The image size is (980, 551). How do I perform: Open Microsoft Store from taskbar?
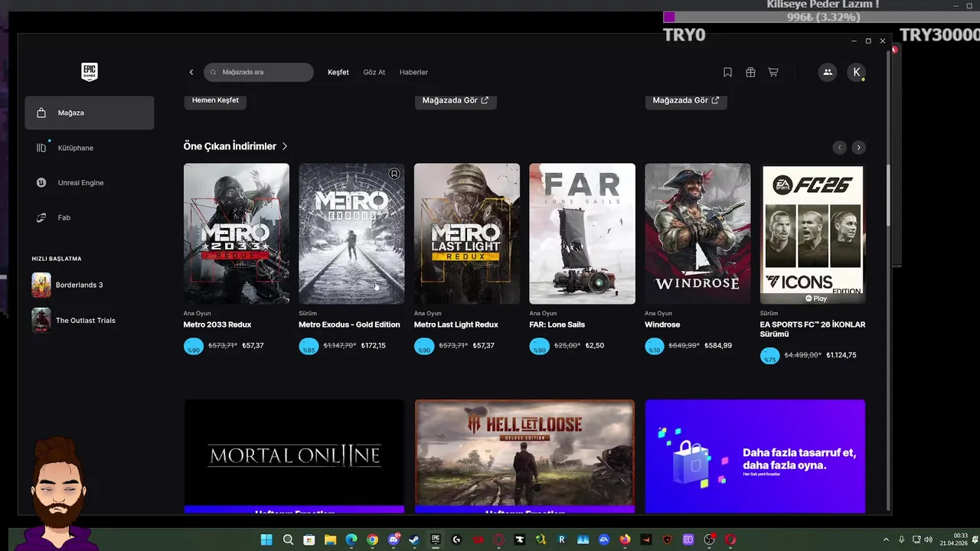coord(309,540)
